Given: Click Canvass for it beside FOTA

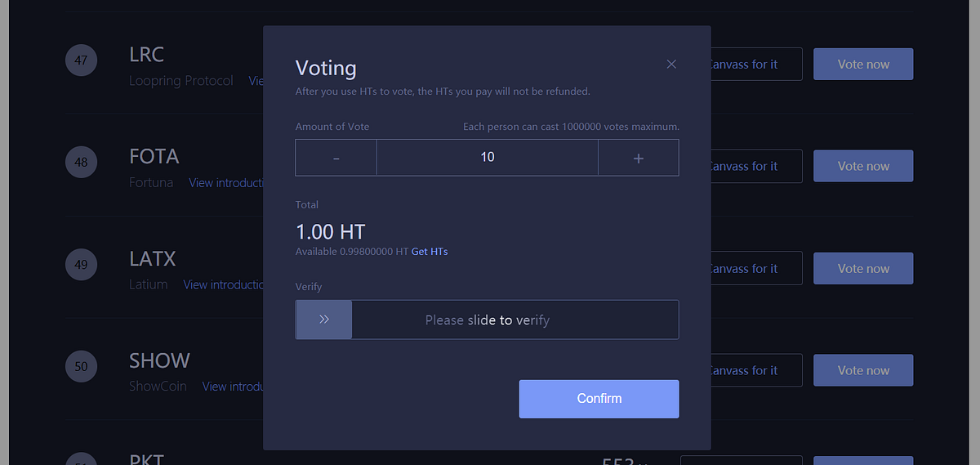Looking at the screenshot, I should coord(756,166).
